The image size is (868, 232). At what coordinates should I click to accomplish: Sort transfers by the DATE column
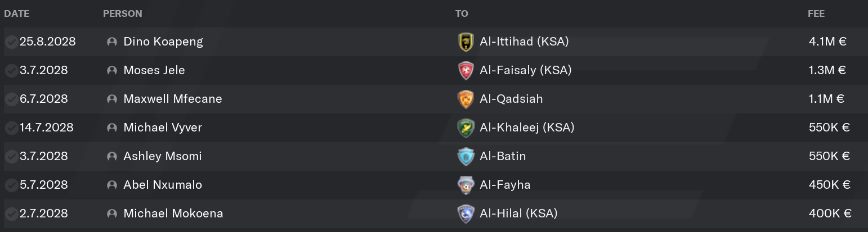coord(17,13)
